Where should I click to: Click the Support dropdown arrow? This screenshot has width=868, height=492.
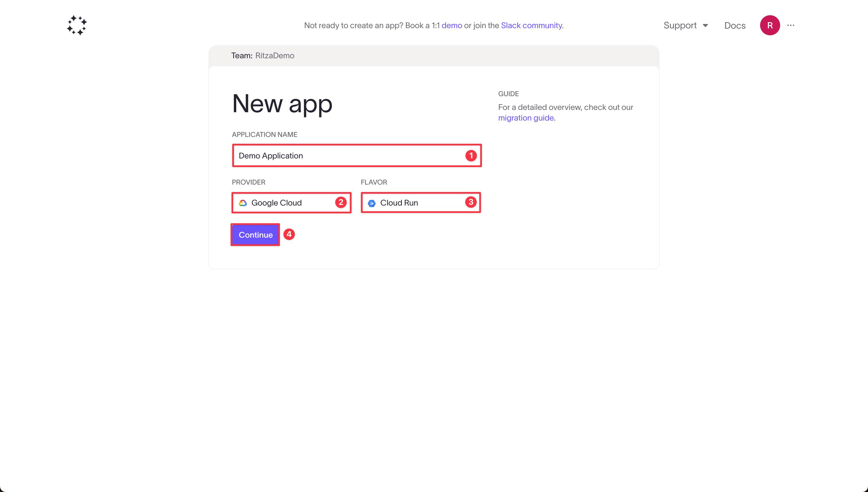click(x=706, y=25)
